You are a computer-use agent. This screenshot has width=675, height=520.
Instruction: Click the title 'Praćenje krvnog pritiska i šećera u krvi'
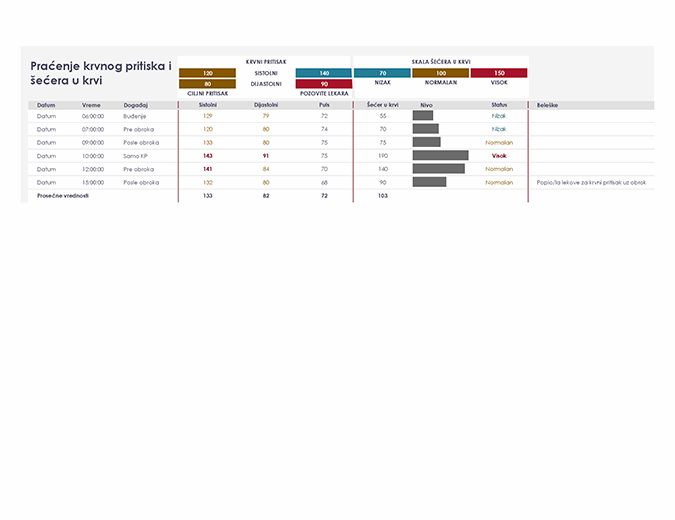tap(100, 72)
